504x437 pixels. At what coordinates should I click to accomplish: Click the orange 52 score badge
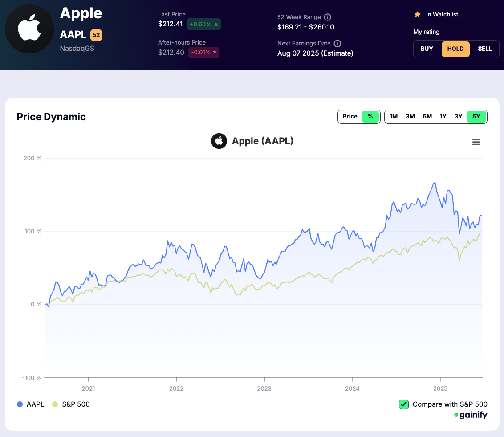tap(96, 35)
